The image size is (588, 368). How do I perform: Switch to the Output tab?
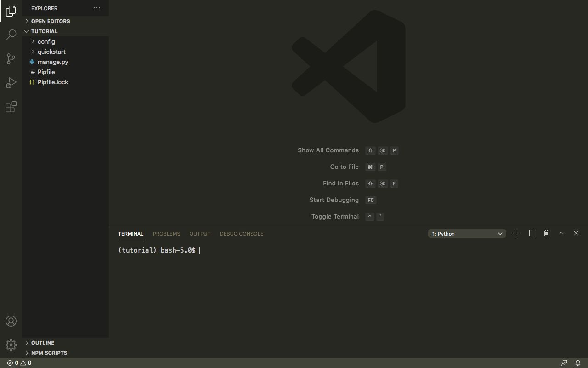200,234
